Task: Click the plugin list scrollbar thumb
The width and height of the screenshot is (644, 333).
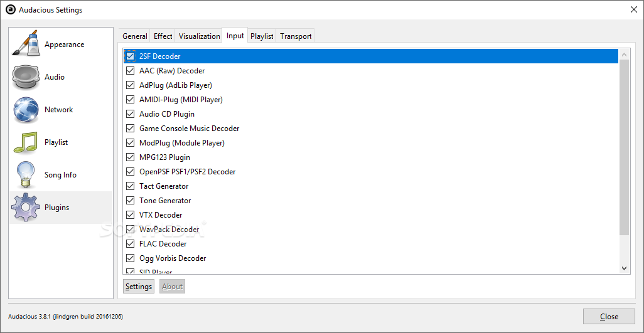Action: tap(625, 147)
